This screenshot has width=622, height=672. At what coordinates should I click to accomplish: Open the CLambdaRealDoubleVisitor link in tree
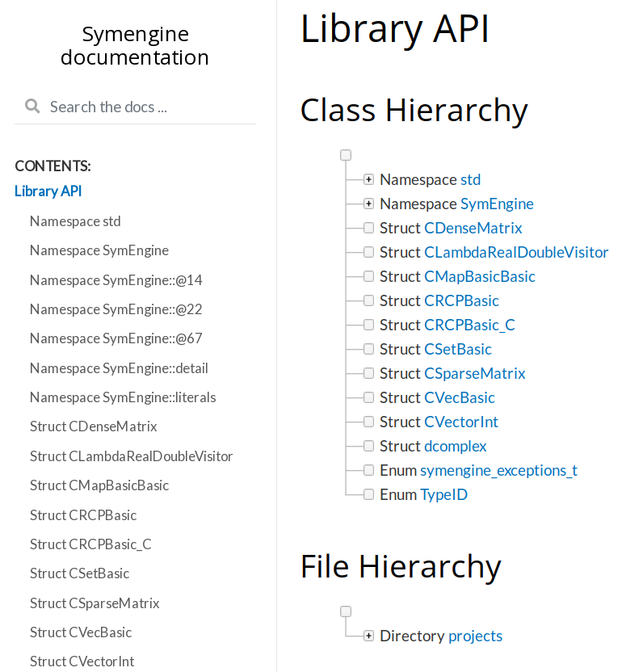[x=516, y=253]
